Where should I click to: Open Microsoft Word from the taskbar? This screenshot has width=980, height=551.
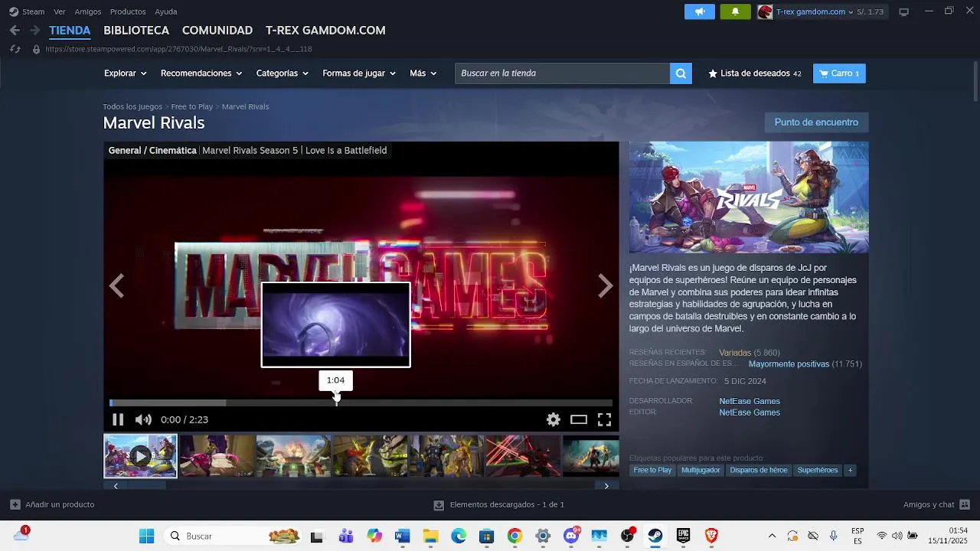pyautogui.click(x=402, y=536)
